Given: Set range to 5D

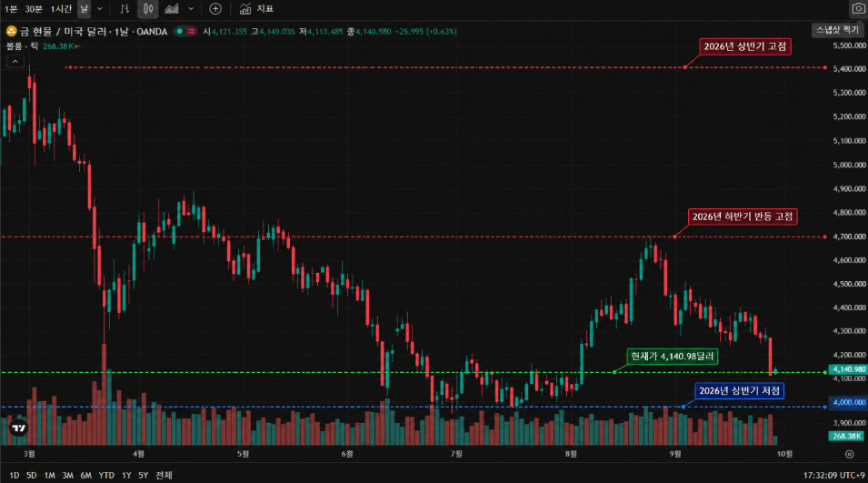Looking at the screenshot, I should tap(32, 475).
